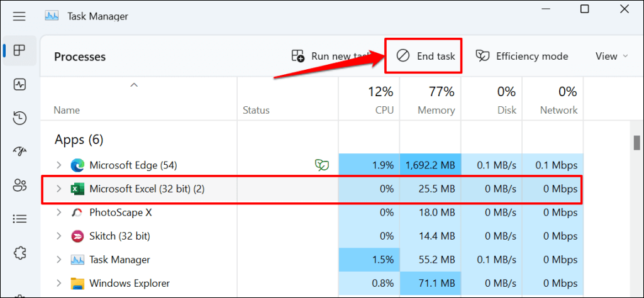
Task: Open the View dropdown menu
Action: pyautogui.click(x=611, y=56)
